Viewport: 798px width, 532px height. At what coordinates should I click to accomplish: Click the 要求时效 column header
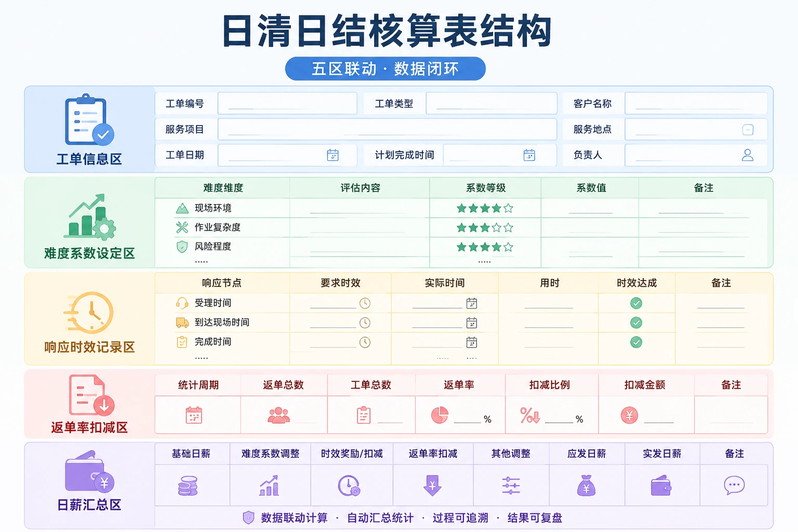pos(340,283)
